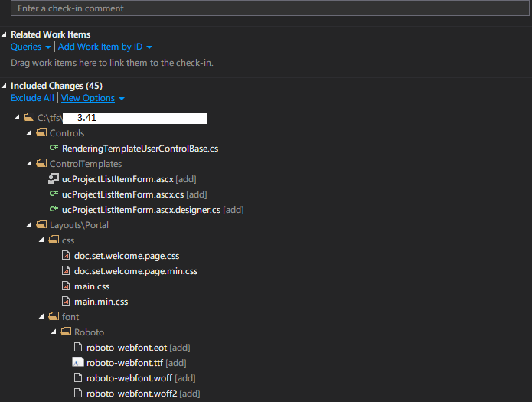Click the Exclude All link

[32, 98]
